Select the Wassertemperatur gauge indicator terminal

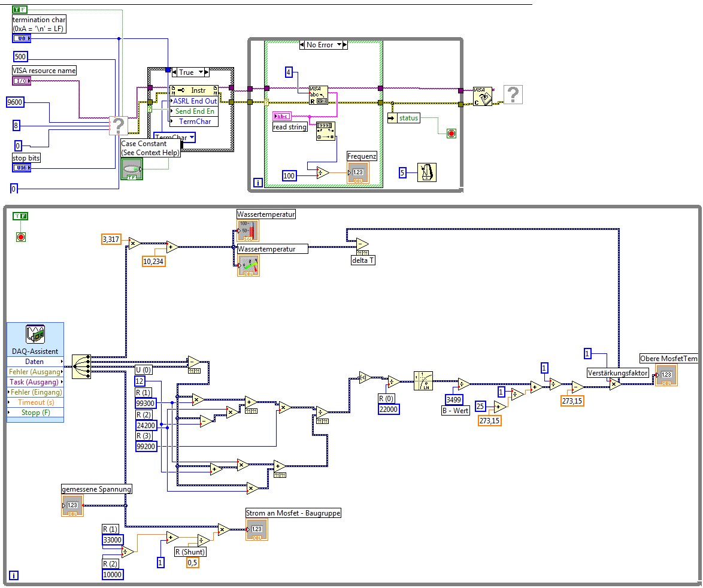249,265
